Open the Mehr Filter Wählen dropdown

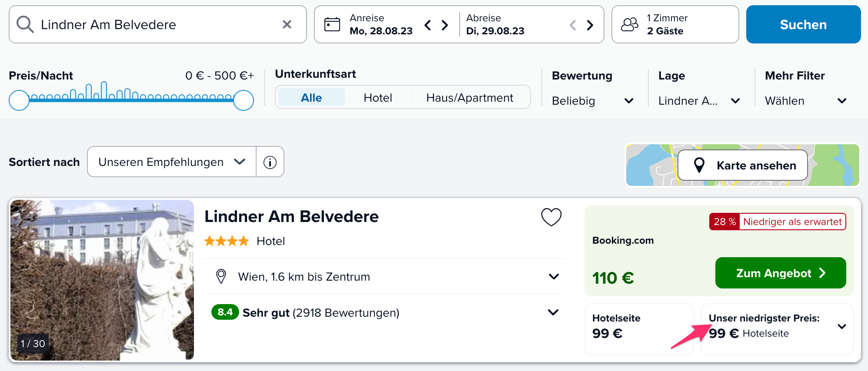click(806, 101)
